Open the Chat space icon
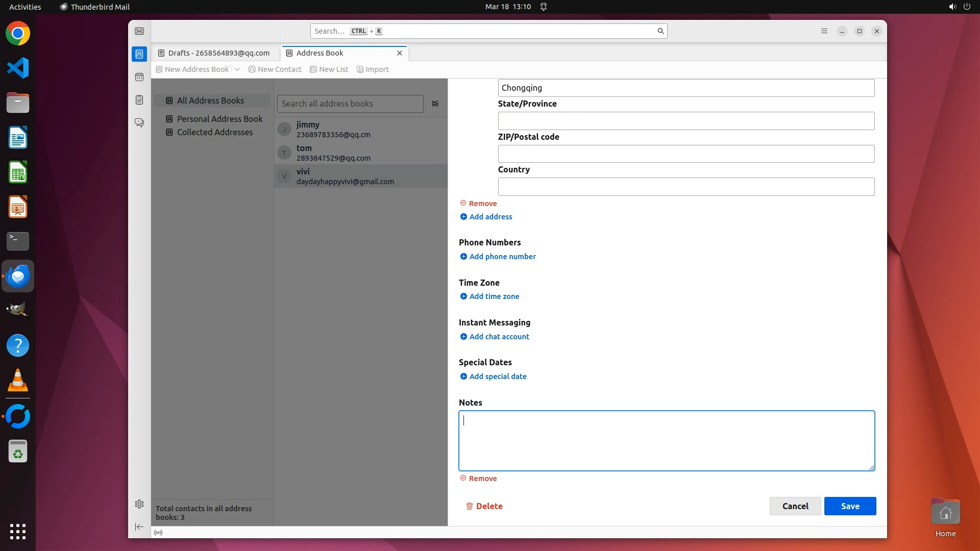Screen dimensions: 980x551 pyautogui.click(x=139, y=123)
